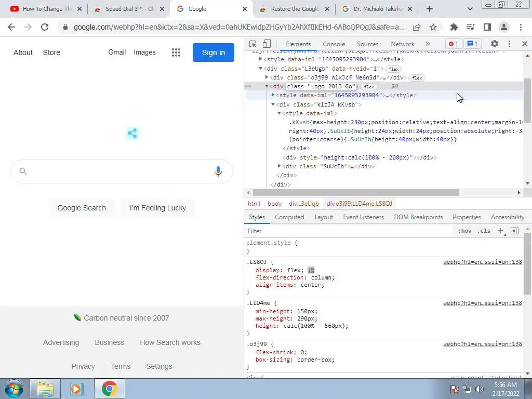Open Windows Explorer from the taskbar
The image size is (532, 399).
[x=45, y=389]
